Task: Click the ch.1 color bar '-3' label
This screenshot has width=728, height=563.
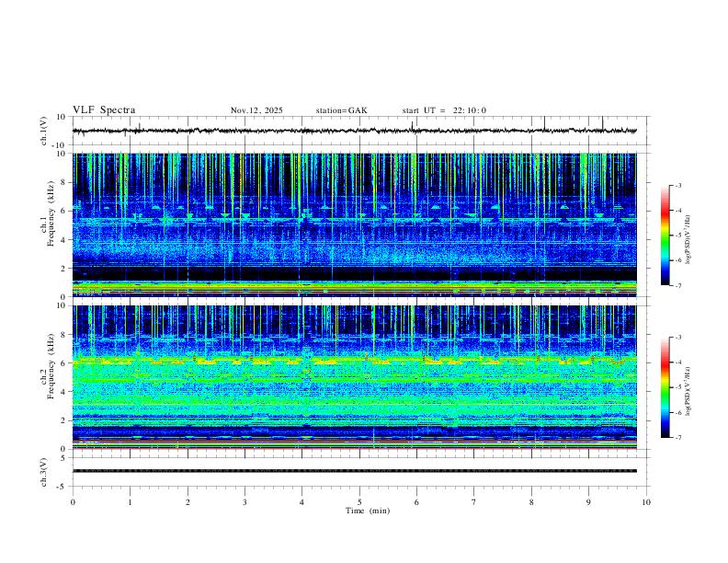Action: [678, 185]
